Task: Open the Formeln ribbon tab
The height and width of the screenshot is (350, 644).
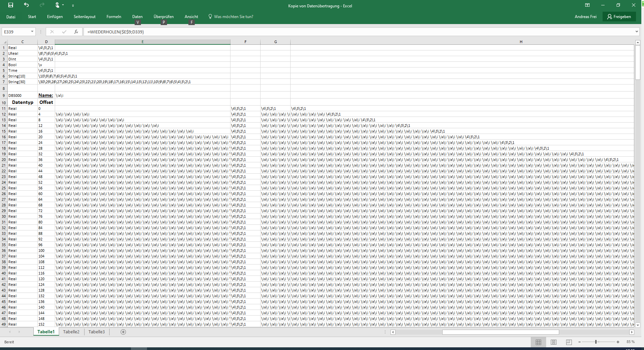Action: pyautogui.click(x=114, y=17)
